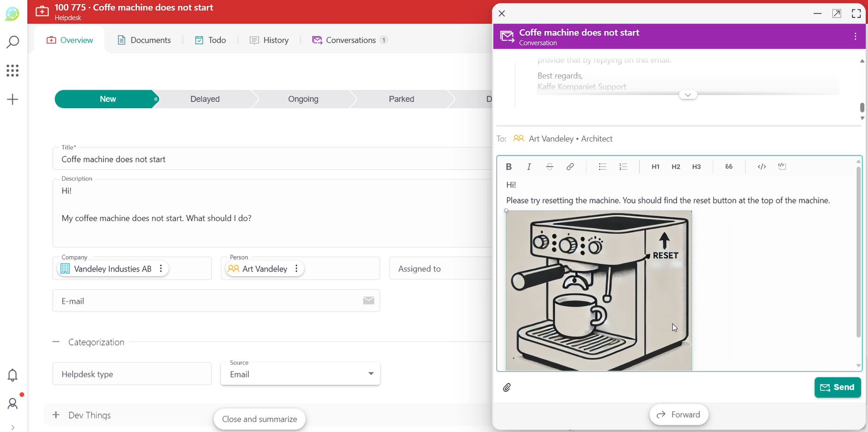This screenshot has height=432, width=868.
Task: Toggle inline code formatting
Action: [x=762, y=167]
